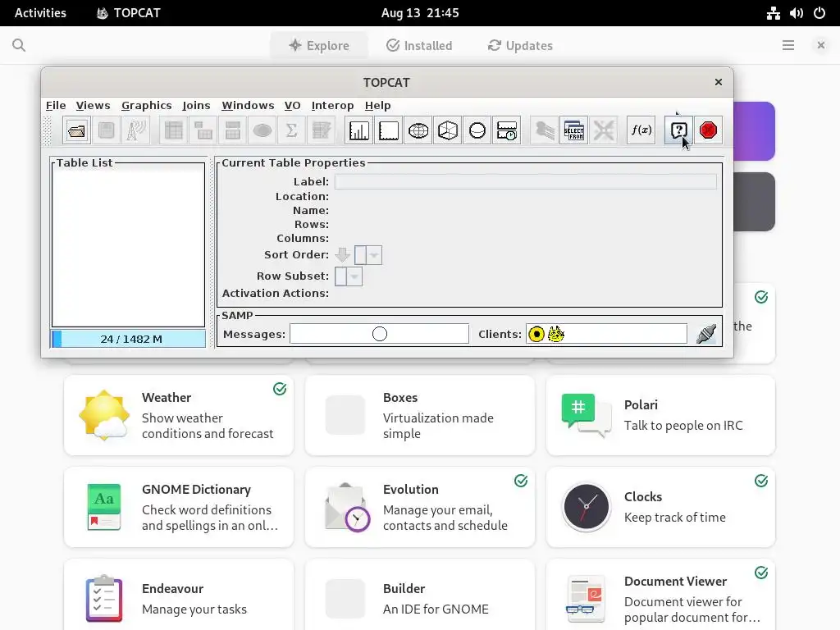The image size is (840, 630).
Task: Open the Help menu
Action: coord(377,106)
